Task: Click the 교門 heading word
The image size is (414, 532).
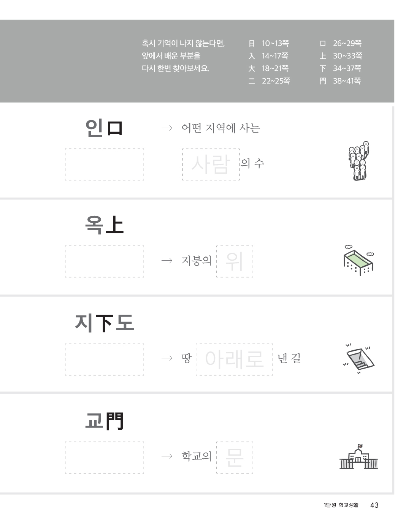Action: tap(105, 421)
